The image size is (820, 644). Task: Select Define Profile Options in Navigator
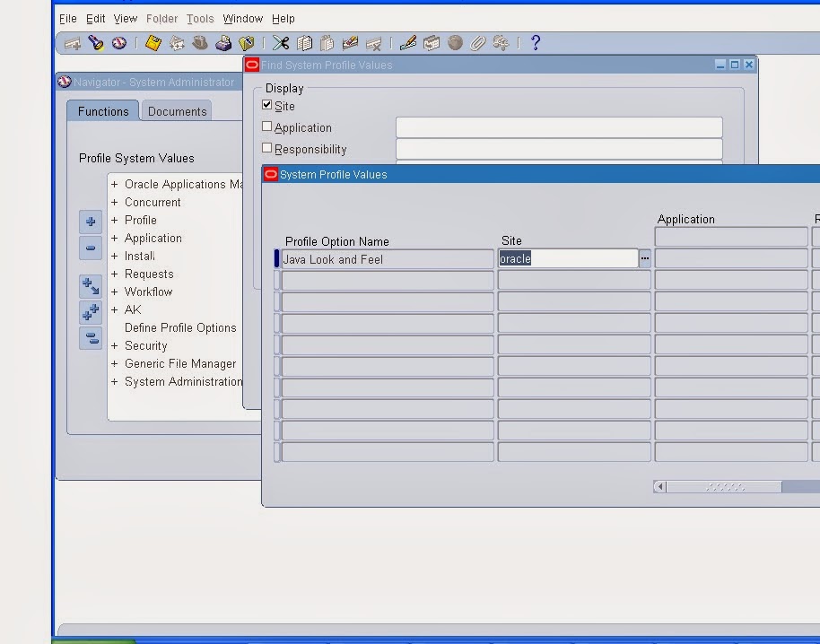point(180,327)
